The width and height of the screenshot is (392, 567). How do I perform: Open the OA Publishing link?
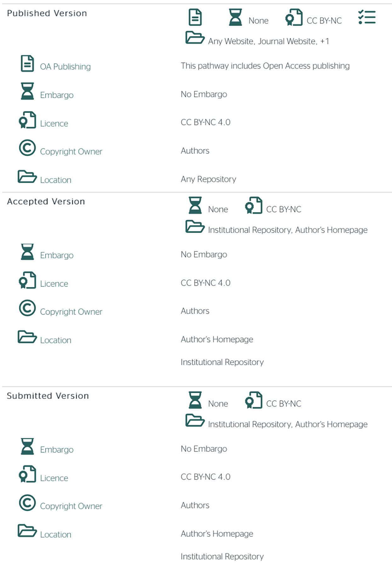pyautogui.click(x=65, y=67)
